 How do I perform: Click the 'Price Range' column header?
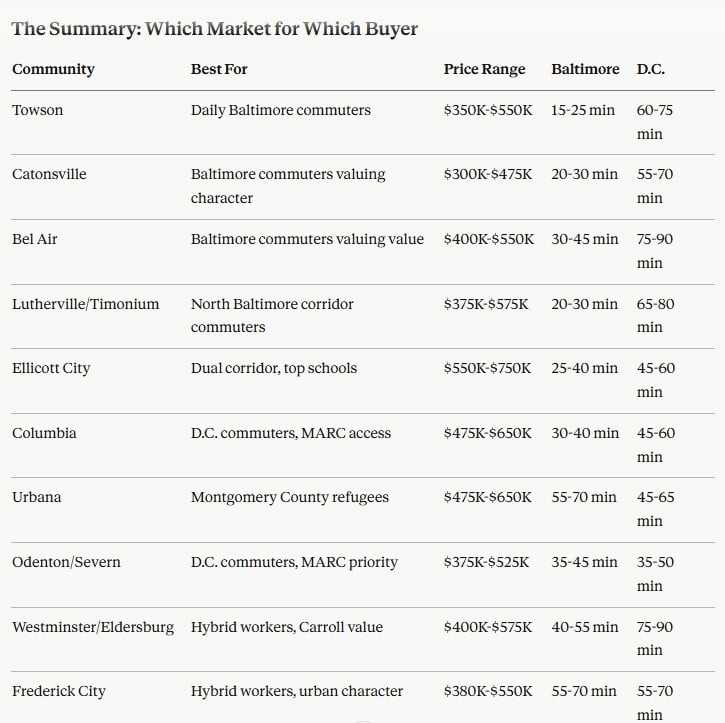(x=484, y=69)
